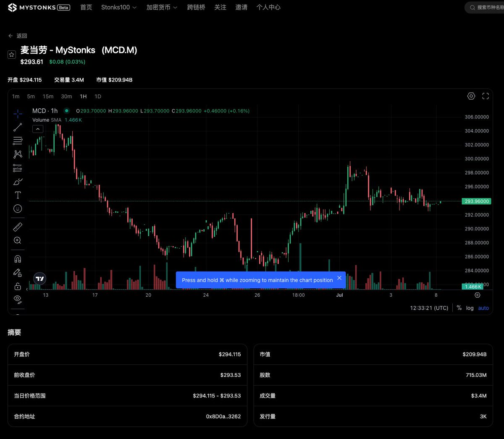Add MCD.M to favorites star
504x439 pixels.
pyautogui.click(x=12, y=55)
